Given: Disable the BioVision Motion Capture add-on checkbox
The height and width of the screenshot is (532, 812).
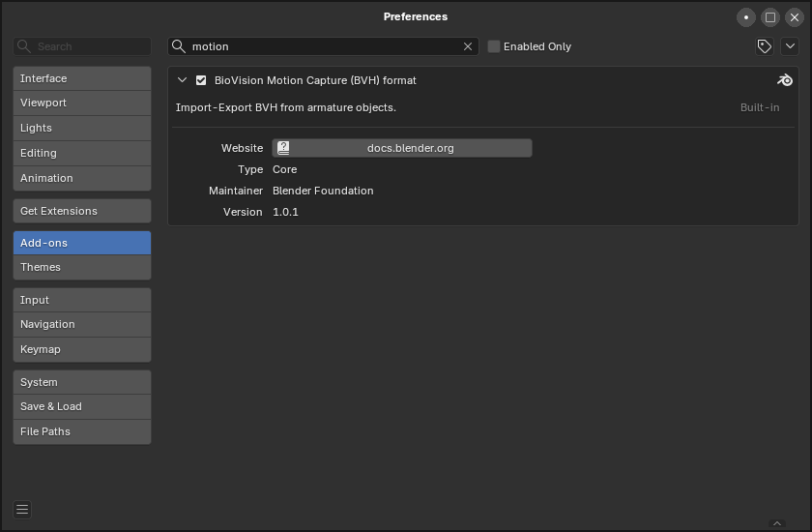Looking at the screenshot, I should (x=201, y=80).
